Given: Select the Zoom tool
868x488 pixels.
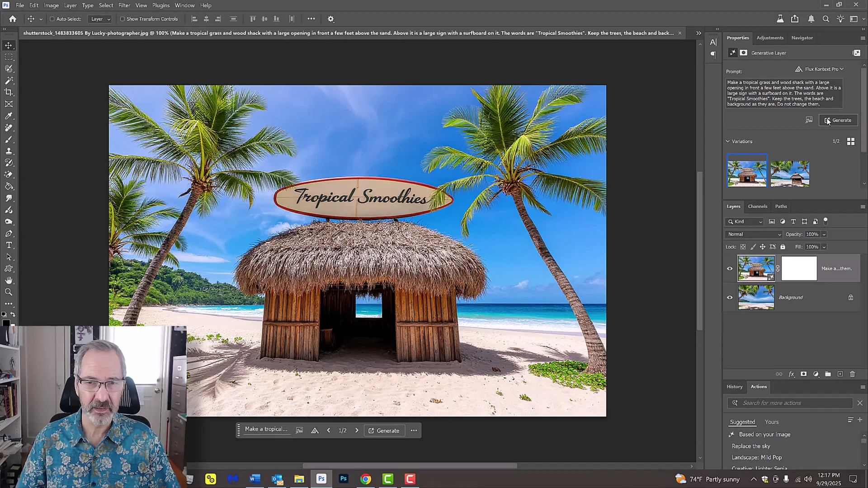Looking at the screenshot, I should (9, 292).
